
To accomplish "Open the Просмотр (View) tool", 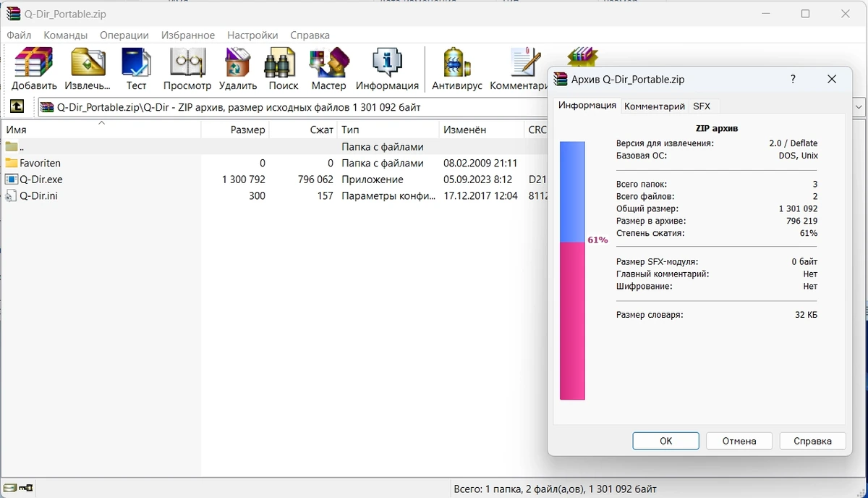I will 187,63.
